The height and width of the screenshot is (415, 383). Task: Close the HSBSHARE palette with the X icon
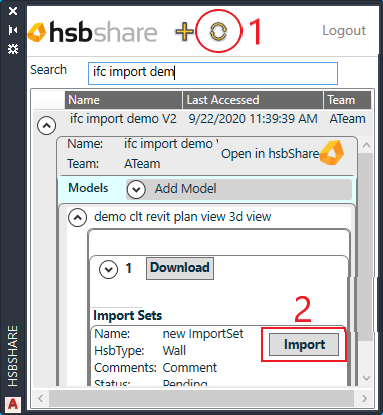click(13, 11)
